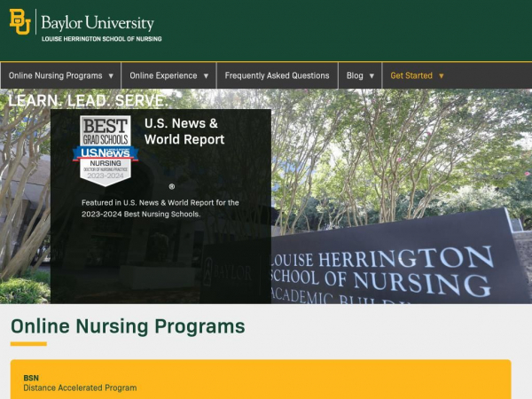Click the registered trademark symbol under the badge

coord(172,186)
